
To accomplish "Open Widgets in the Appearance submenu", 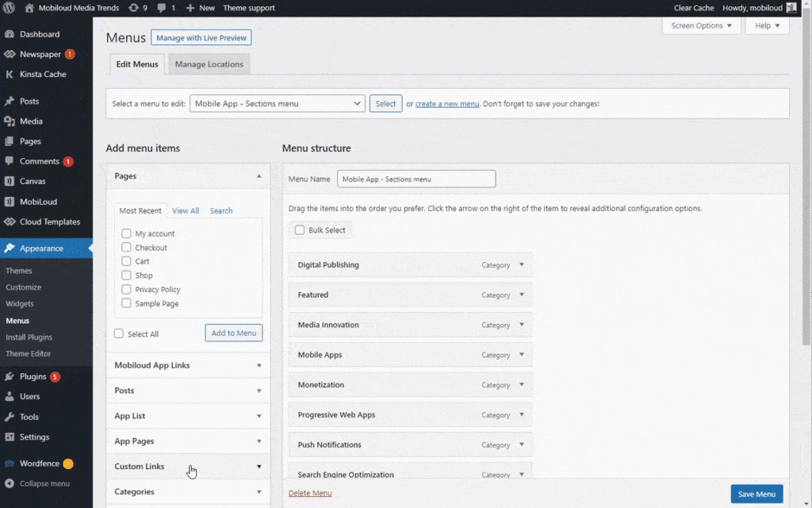I will coord(20,304).
